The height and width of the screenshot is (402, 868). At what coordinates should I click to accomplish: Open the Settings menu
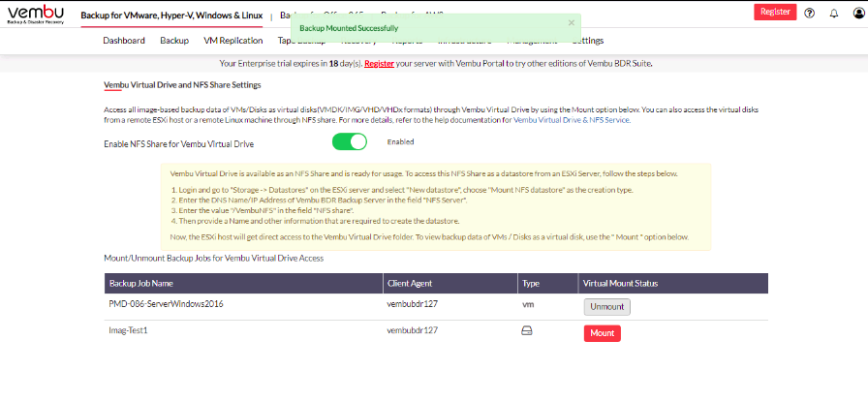[588, 41]
